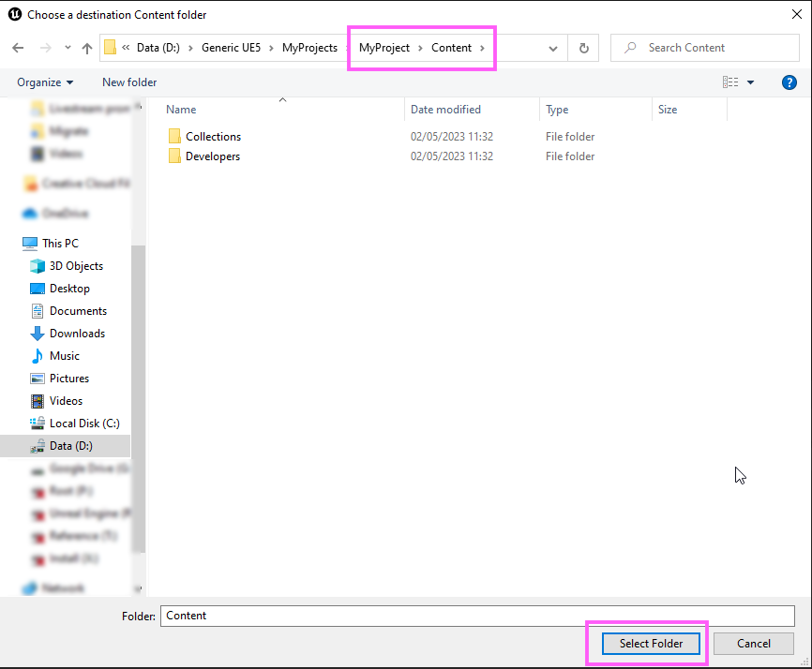Open the Recent locations dropdown arrow
Screen dimensions: 812x669
(68, 48)
